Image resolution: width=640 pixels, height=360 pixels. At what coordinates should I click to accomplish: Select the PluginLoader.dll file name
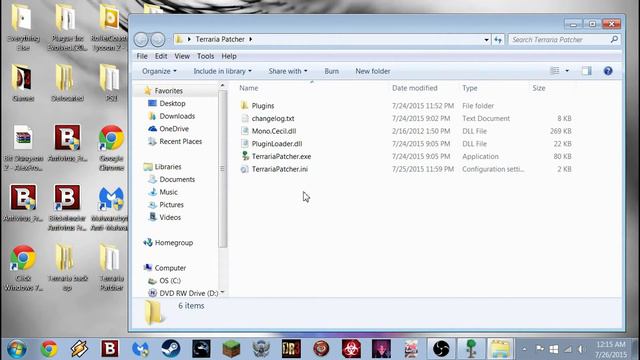click(277, 144)
